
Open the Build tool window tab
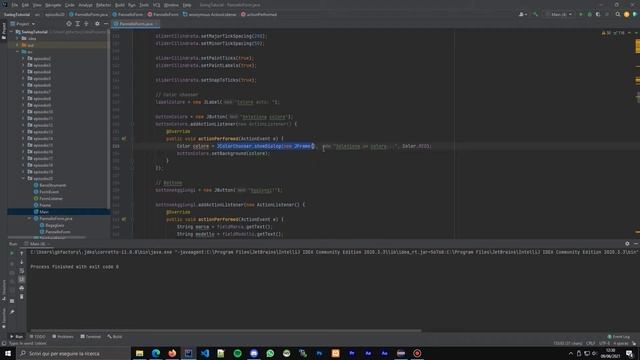[115, 337]
